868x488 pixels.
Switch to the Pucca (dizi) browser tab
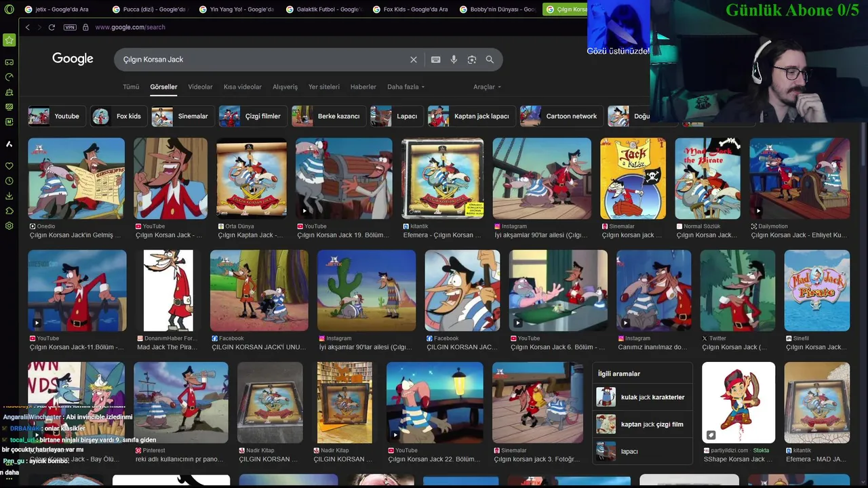pos(149,9)
